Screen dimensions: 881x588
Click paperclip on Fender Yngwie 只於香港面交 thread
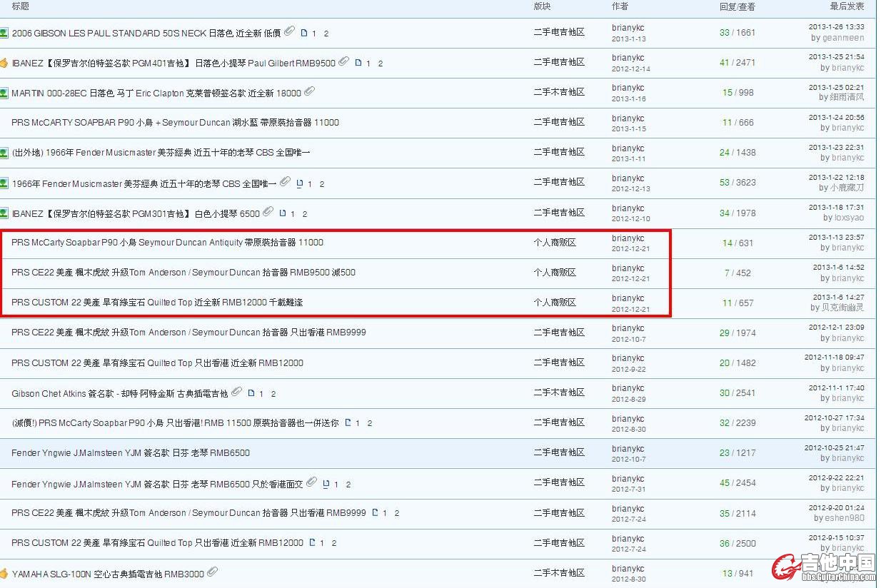(x=311, y=482)
